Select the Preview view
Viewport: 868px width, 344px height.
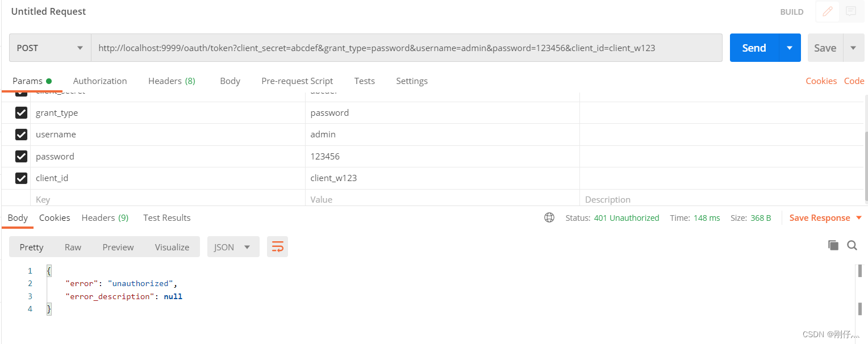pos(118,247)
